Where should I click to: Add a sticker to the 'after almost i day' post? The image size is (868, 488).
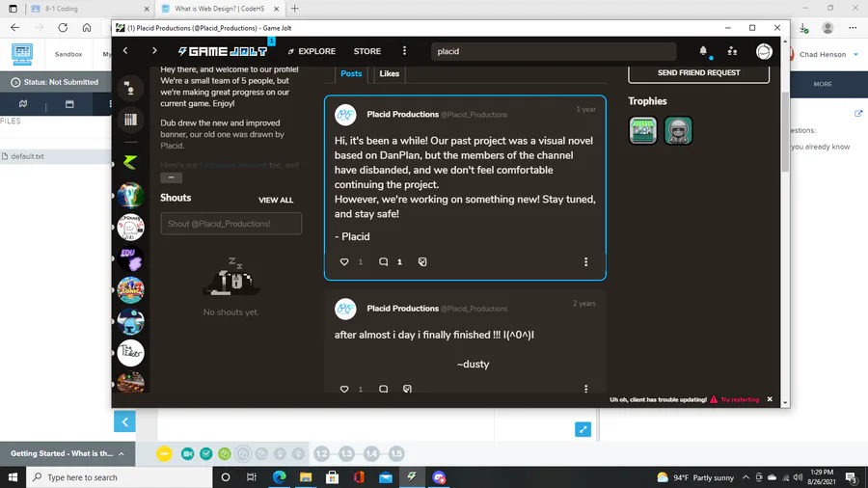point(407,389)
